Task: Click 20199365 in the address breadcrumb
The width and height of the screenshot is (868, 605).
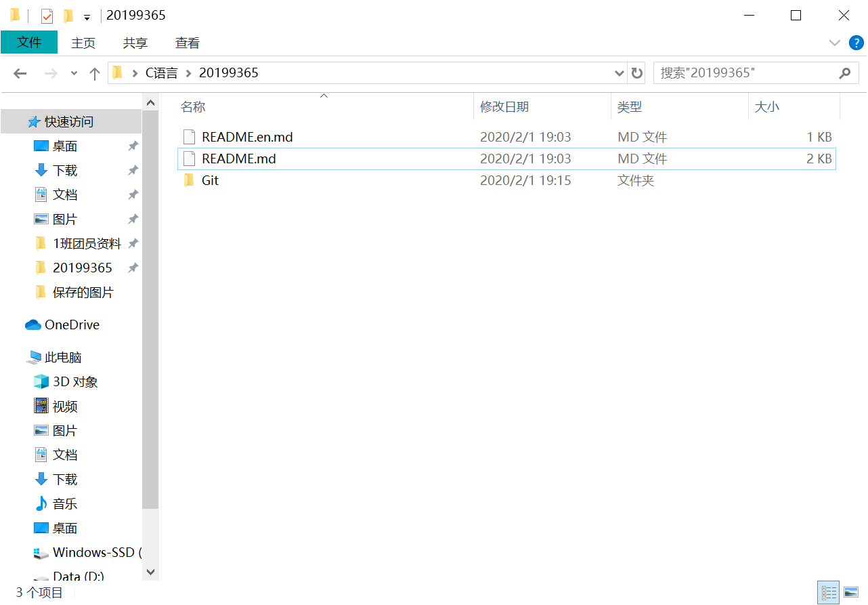Action: tap(229, 72)
